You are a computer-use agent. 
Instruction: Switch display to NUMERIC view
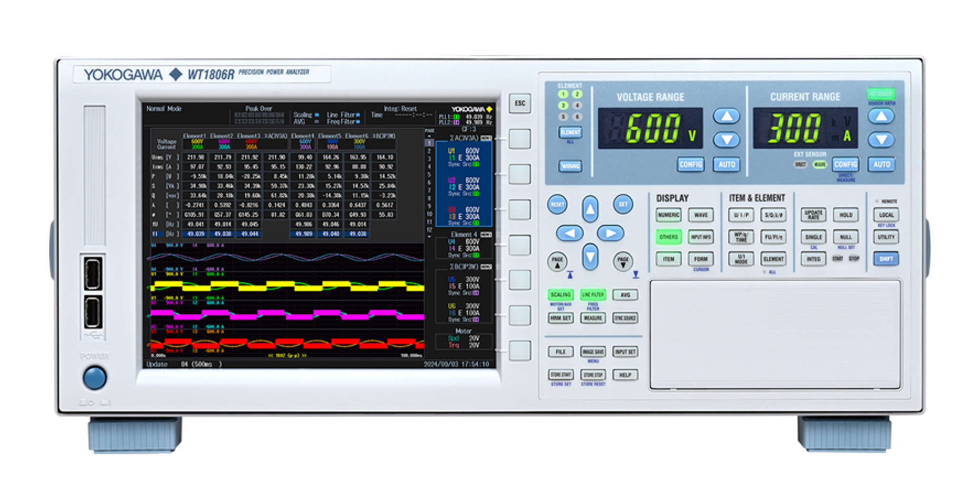[668, 215]
